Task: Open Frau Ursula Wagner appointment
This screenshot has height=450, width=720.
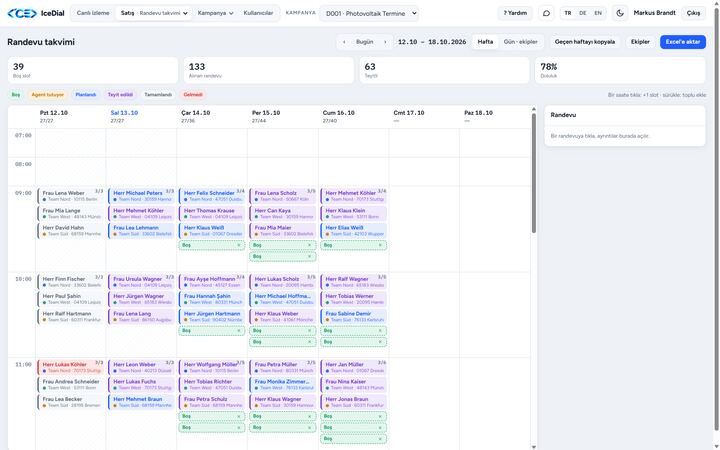Action: [x=141, y=282]
